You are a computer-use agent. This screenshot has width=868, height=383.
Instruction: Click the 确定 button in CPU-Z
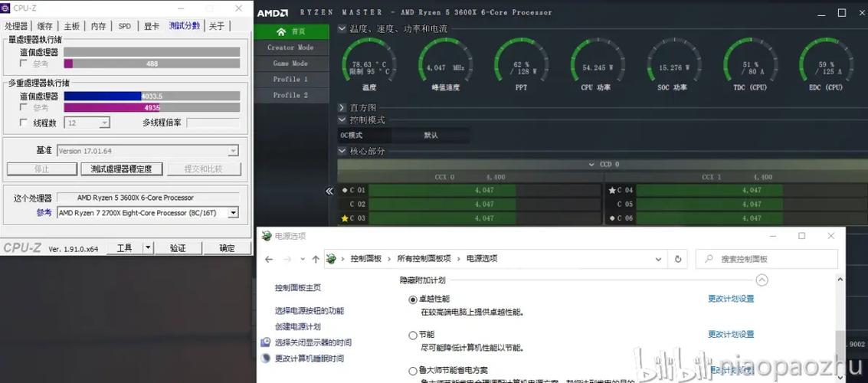tap(227, 248)
